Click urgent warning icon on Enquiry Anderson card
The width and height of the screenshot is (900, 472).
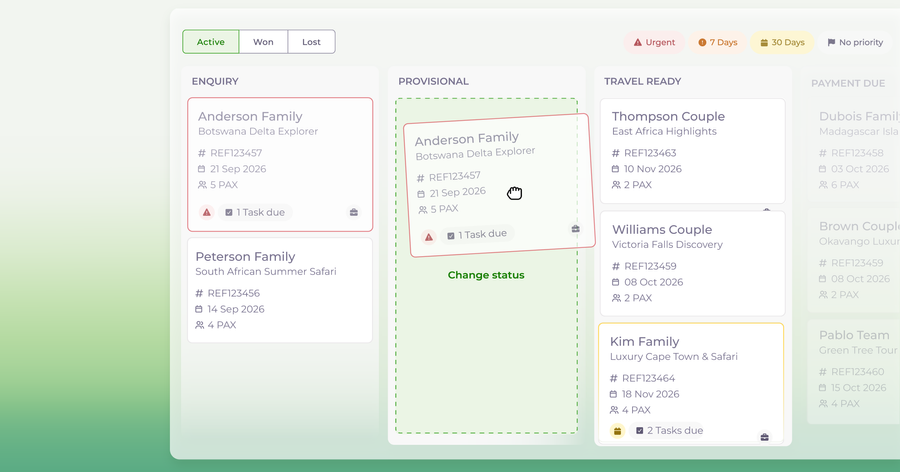[x=207, y=212]
